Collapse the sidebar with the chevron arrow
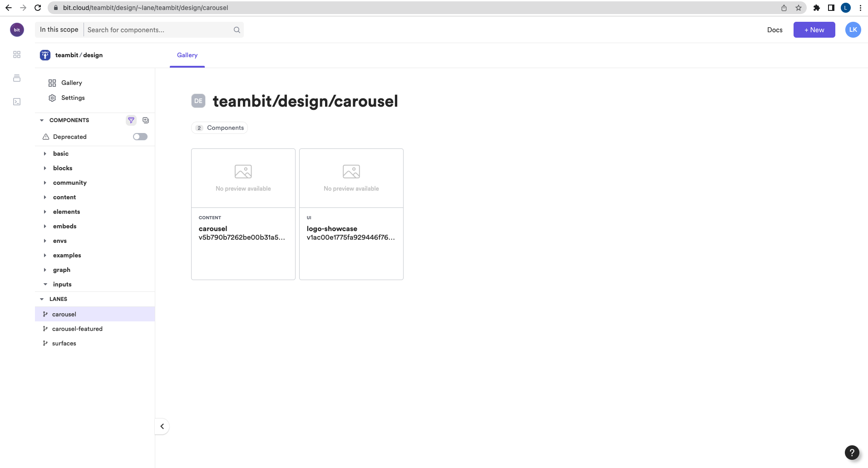The height and width of the screenshot is (468, 868). [x=162, y=426]
